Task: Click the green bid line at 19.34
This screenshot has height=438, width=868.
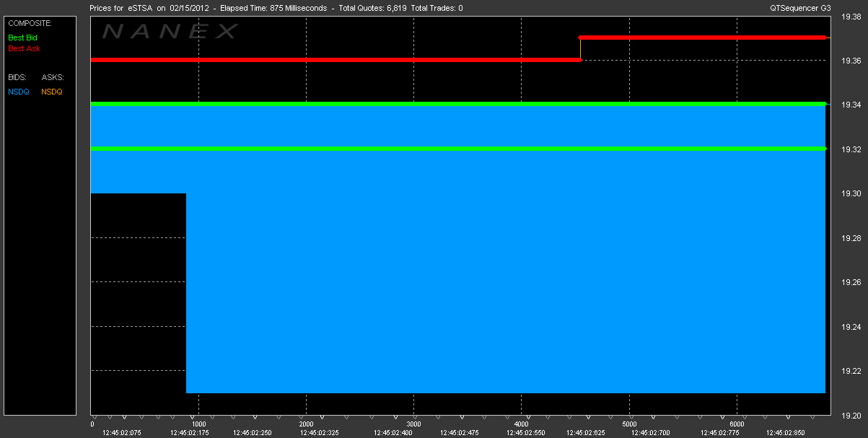Action: tap(458, 104)
